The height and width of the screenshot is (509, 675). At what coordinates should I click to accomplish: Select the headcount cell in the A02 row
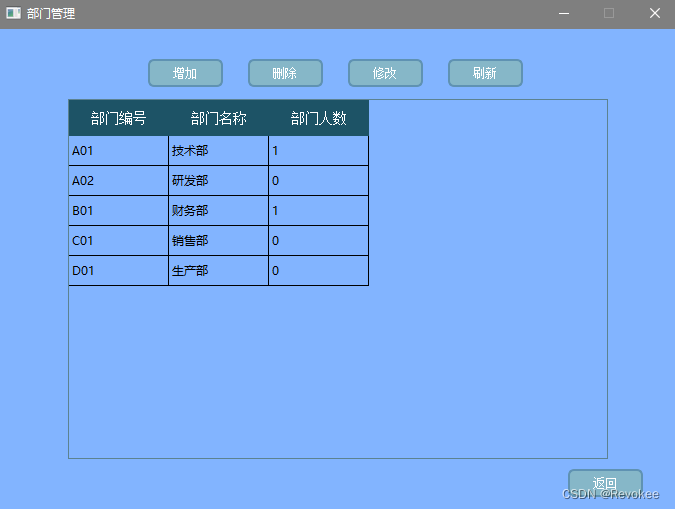coord(319,180)
